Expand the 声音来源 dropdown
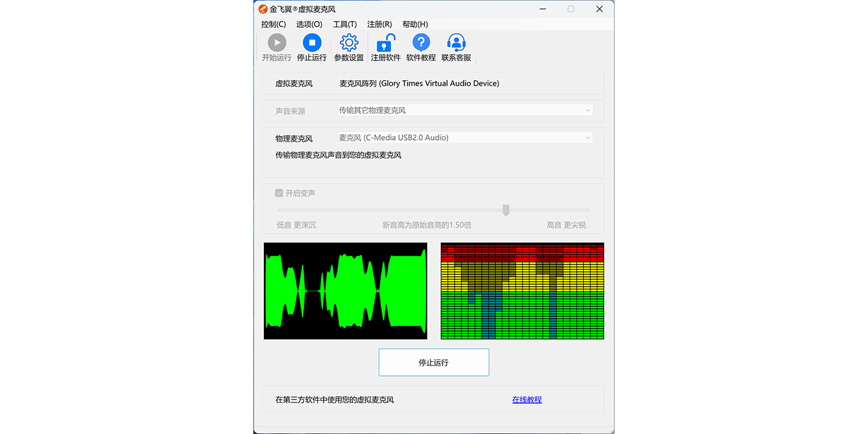This screenshot has height=434, width=868. (465, 110)
